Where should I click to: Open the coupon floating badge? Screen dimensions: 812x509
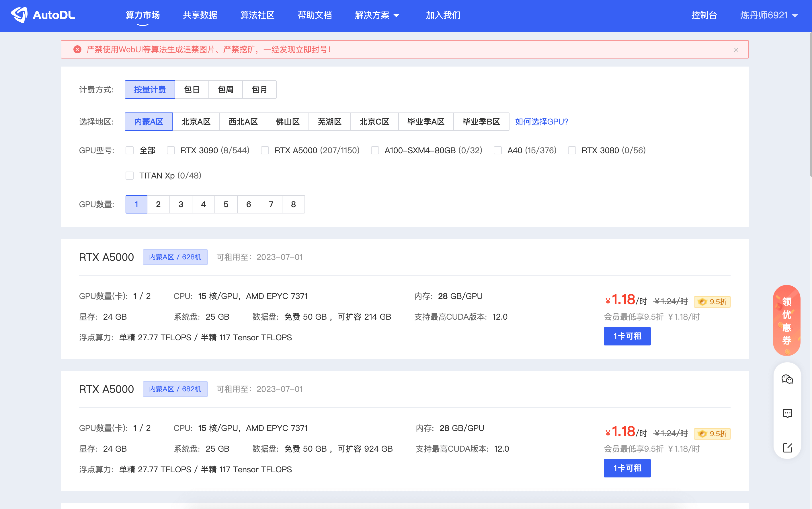point(786,320)
